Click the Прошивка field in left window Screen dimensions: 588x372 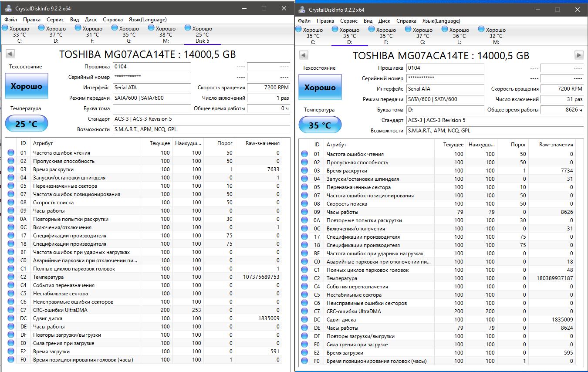click(x=152, y=67)
